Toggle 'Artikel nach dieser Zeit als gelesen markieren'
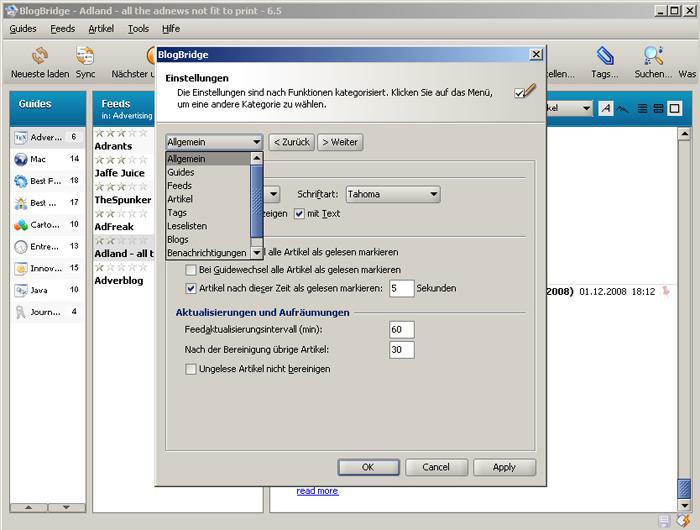 coord(191,288)
